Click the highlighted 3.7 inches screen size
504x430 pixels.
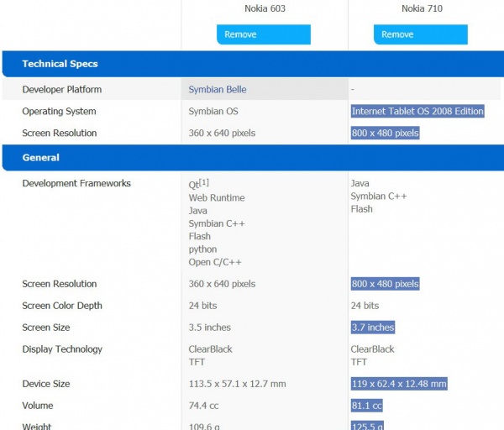tap(372, 328)
